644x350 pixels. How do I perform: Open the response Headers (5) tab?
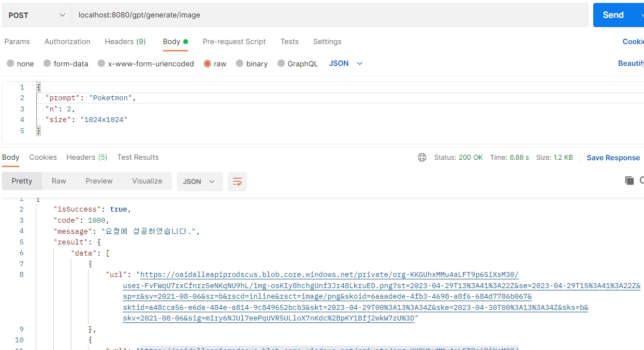point(87,157)
